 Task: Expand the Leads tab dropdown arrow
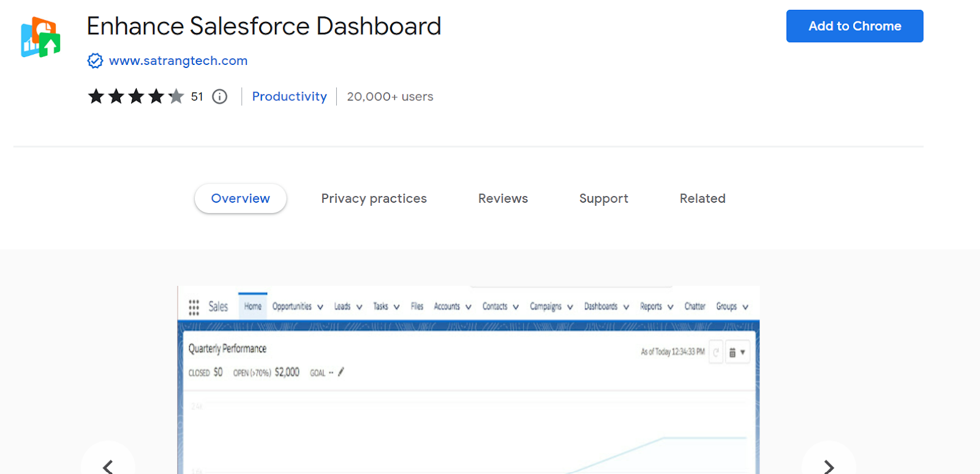(359, 307)
